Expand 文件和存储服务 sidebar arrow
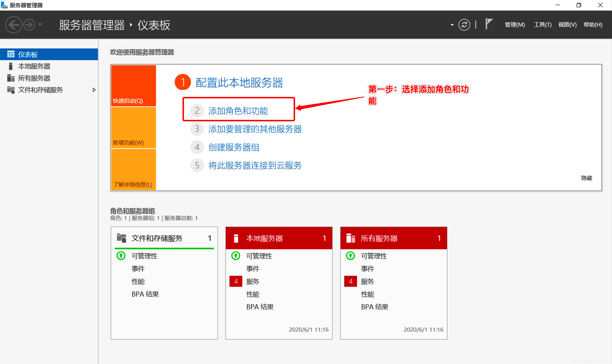The height and width of the screenshot is (364, 612). point(94,90)
